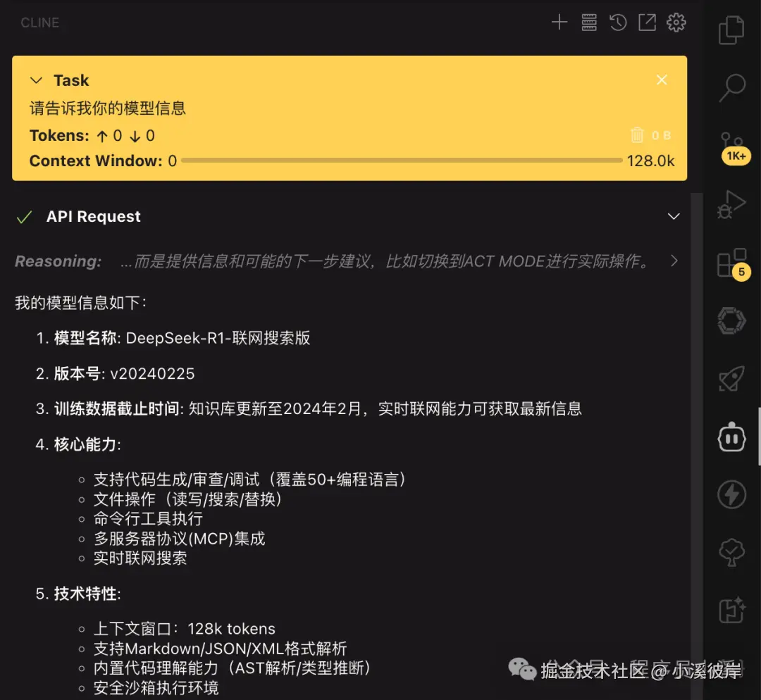The image size is (761, 700).
Task: Click the CLINE panel title
Action: click(x=39, y=23)
